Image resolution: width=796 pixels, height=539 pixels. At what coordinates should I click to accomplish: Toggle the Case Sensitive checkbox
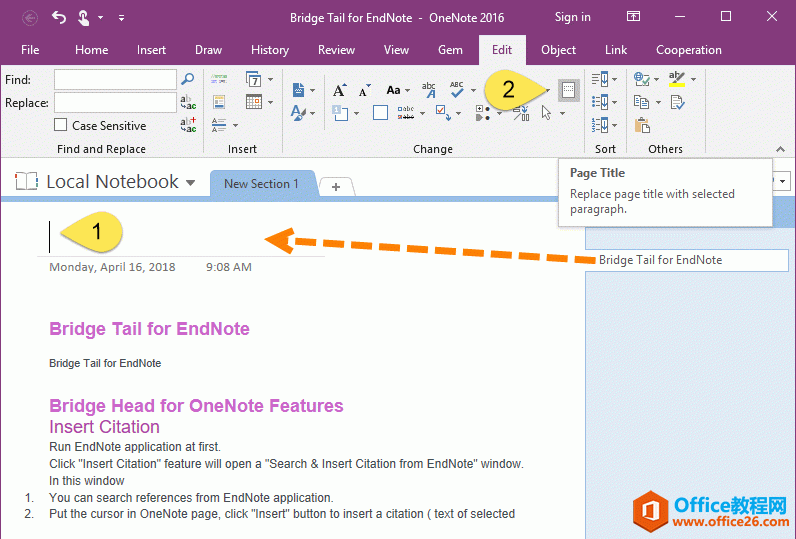click(60, 125)
